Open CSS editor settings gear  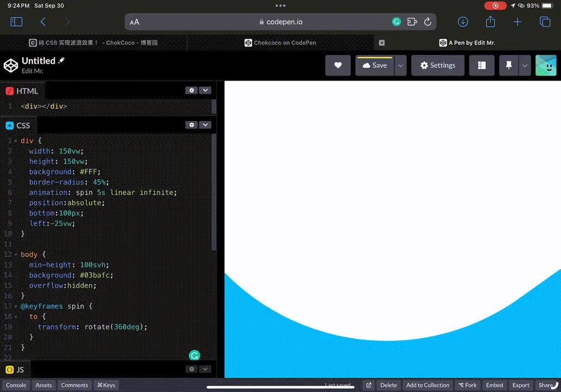coord(191,125)
